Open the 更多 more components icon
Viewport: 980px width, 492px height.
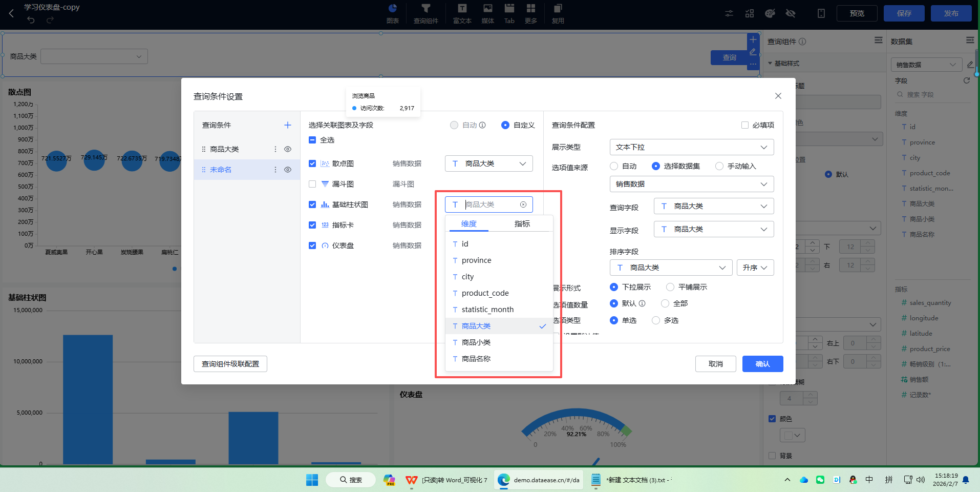(x=530, y=13)
